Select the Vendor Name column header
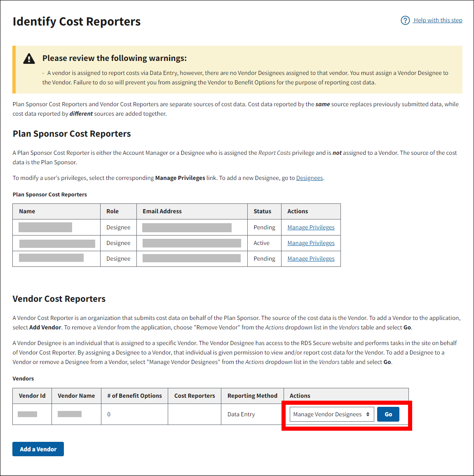The height and width of the screenshot is (476, 474). tap(76, 396)
